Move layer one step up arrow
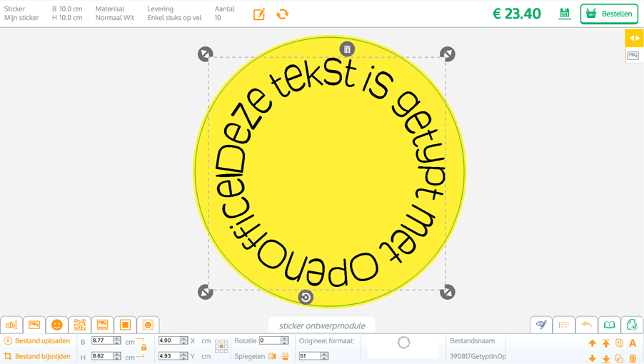The height and width of the screenshot is (364, 644). point(593,343)
